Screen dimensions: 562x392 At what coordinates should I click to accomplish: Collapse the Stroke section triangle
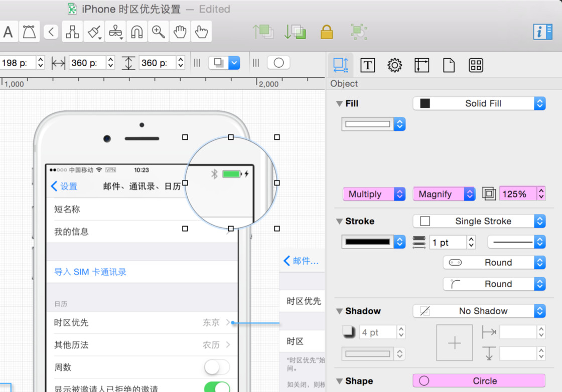tap(340, 222)
